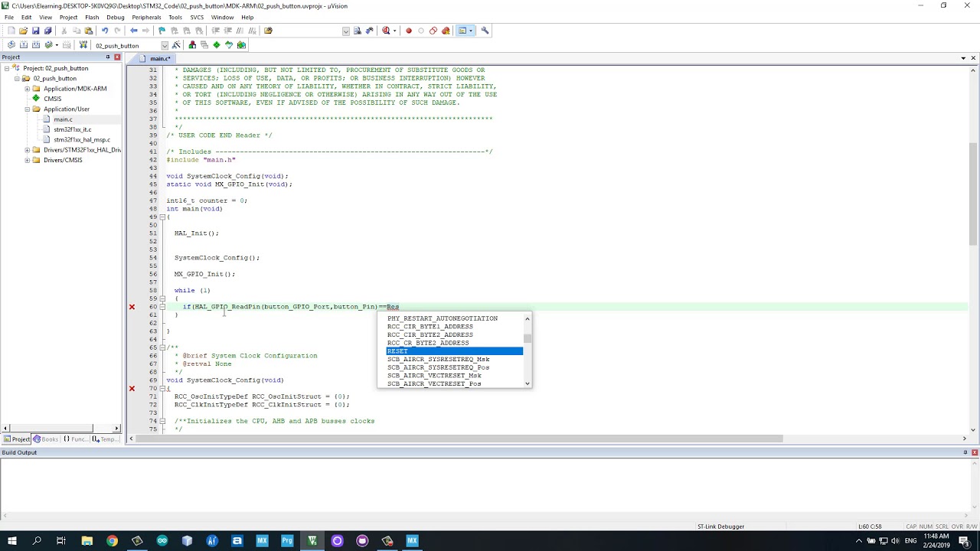Viewport: 980px width, 551px height.
Task: Click the Open file toolbar icon
Action: pos(23,31)
